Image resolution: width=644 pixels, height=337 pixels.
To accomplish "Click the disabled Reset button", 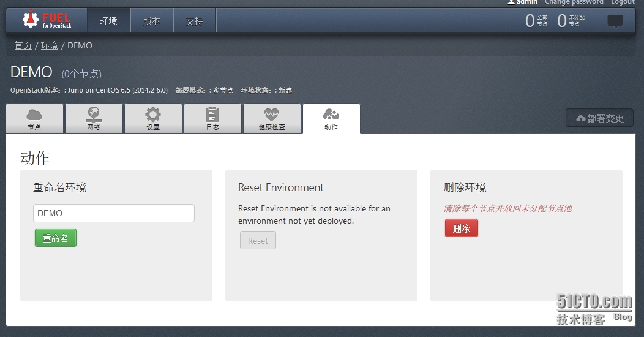I will (x=258, y=240).
